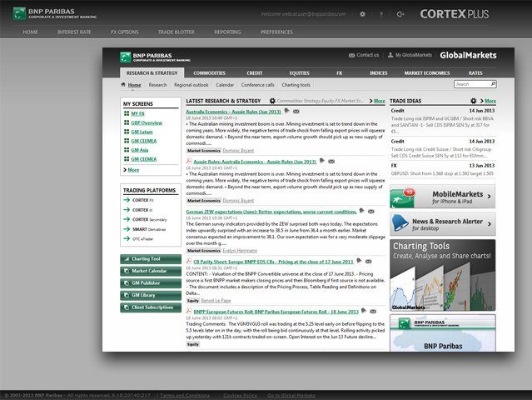The width and height of the screenshot is (532, 400).
Task: Select INDICES tab
Action: click(x=379, y=73)
